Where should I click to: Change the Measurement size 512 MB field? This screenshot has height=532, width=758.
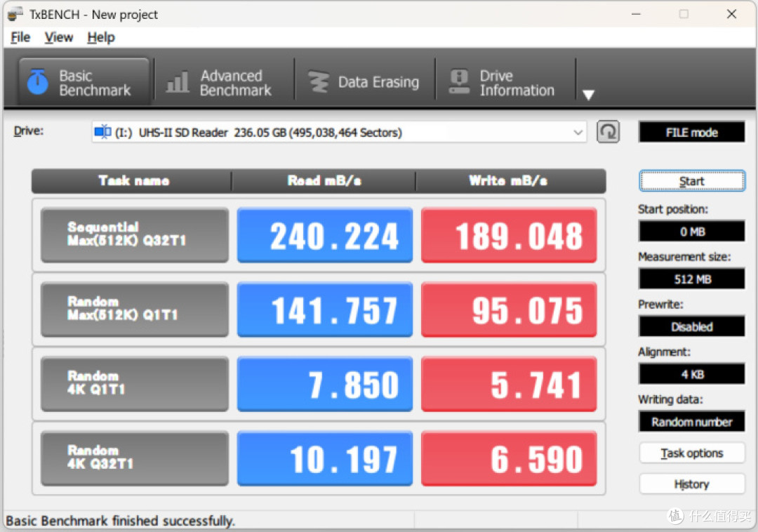click(x=692, y=279)
